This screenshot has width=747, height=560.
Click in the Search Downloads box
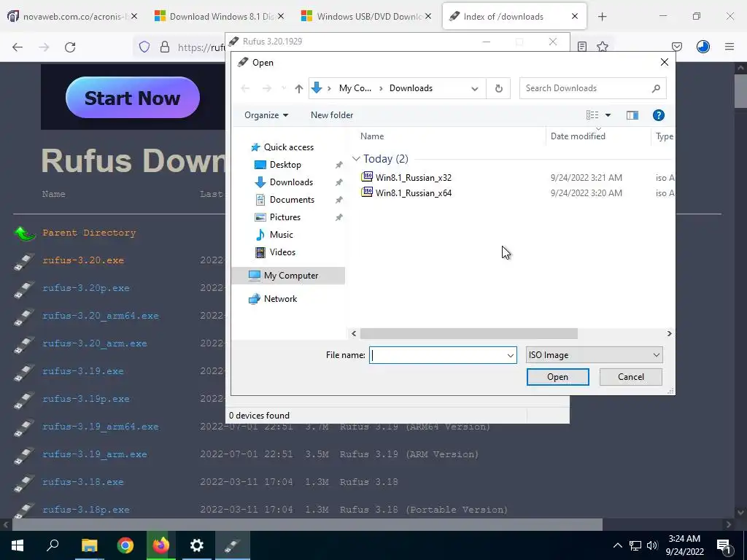(x=585, y=88)
